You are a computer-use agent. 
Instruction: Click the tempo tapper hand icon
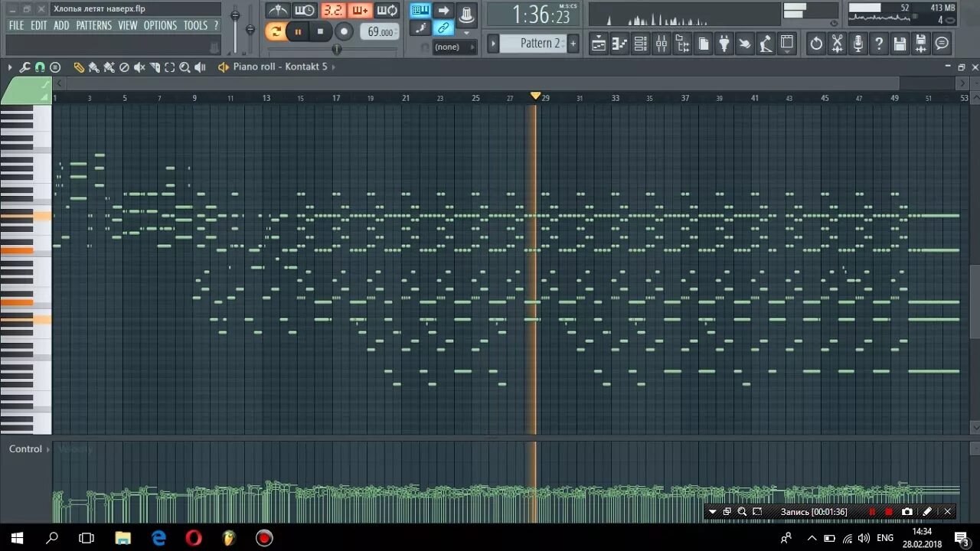point(745,44)
